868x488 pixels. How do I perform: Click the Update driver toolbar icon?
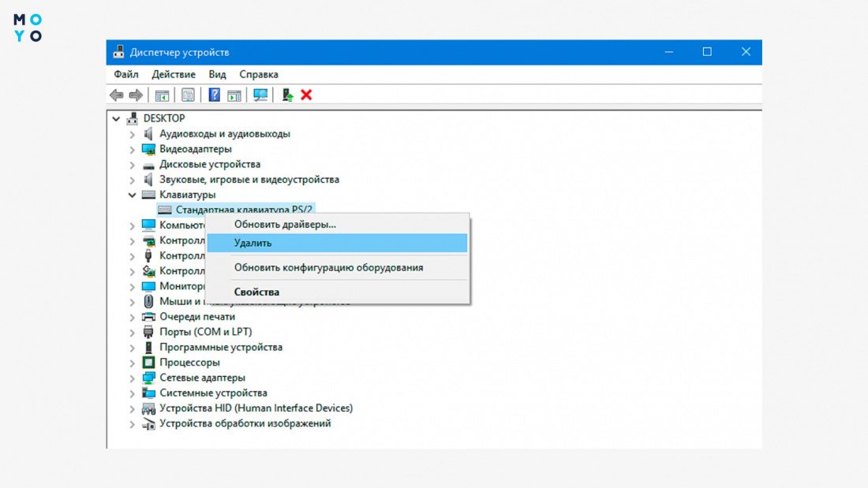tap(287, 95)
